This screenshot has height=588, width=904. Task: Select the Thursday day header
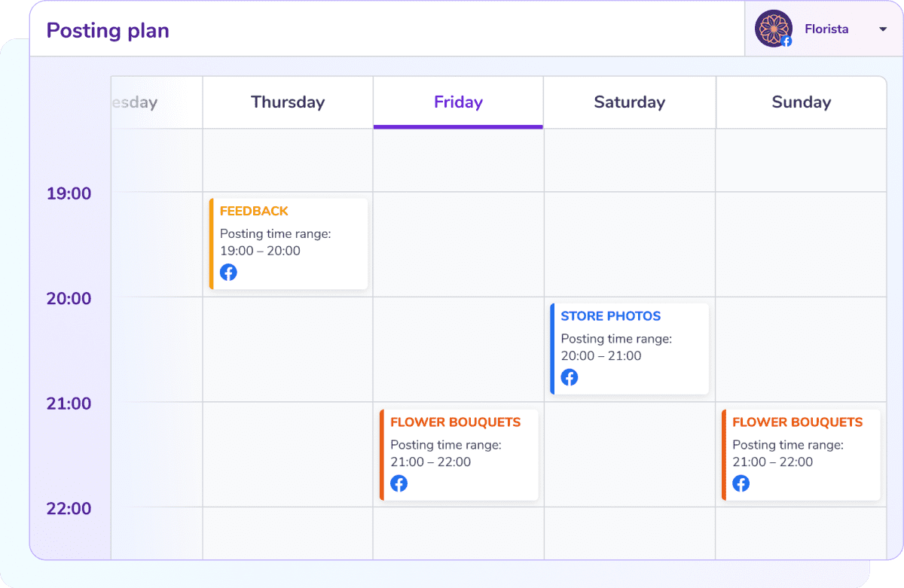point(287,102)
